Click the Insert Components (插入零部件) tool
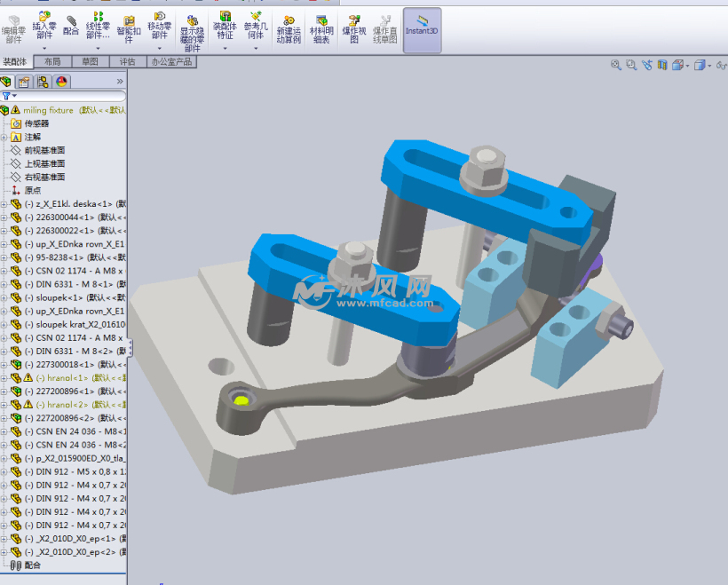Image resolution: width=728 pixels, height=585 pixels. 42,27
